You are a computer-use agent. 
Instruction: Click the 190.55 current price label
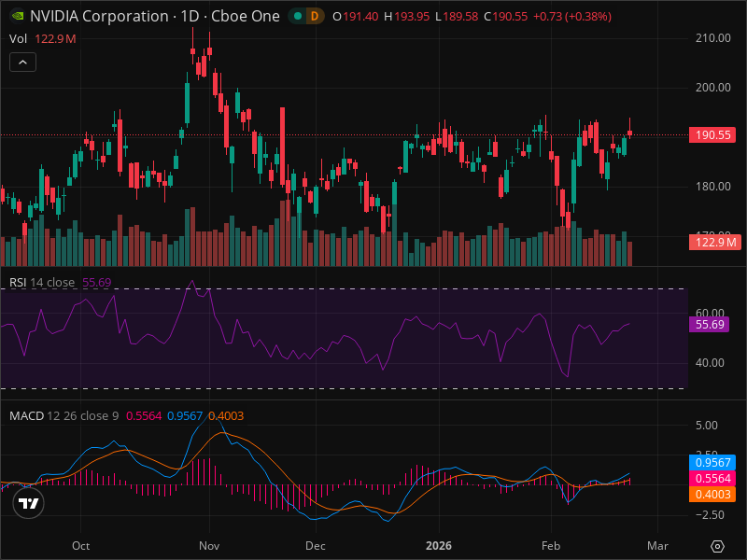click(712, 134)
